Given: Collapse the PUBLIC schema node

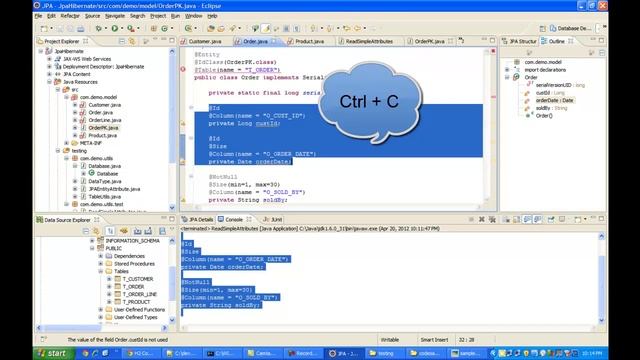Looking at the screenshot, I should (92, 248).
